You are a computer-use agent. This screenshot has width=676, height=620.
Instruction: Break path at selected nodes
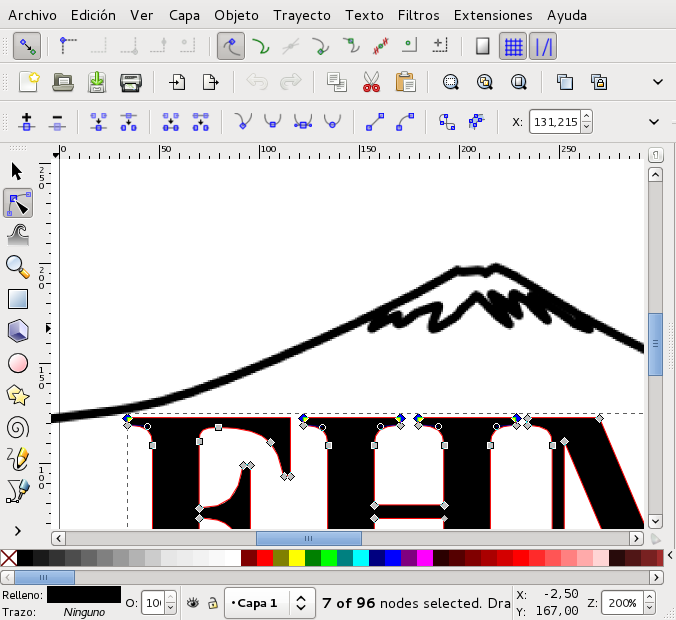[x=128, y=122]
